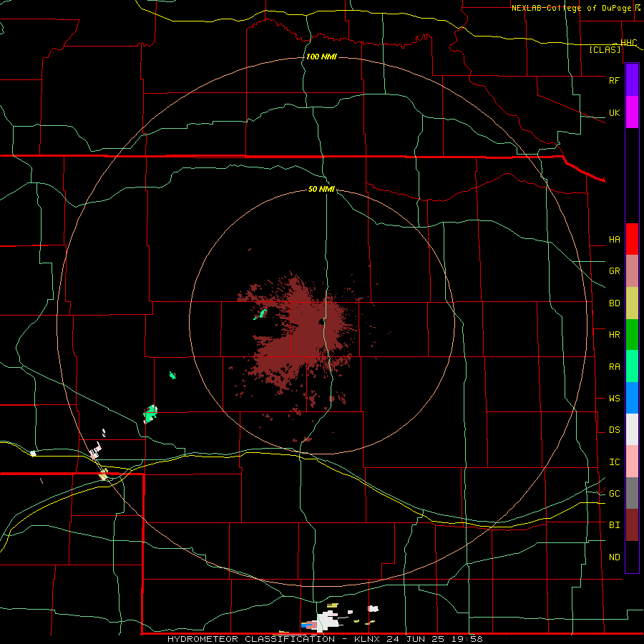
Task: Select the dusty pink GR legend swatch
Action: 632,271
